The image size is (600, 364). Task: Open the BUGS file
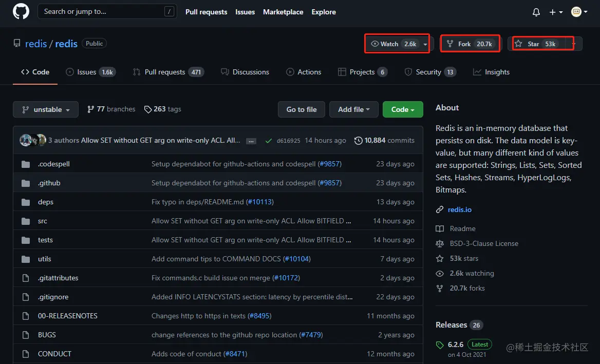click(47, 335)
